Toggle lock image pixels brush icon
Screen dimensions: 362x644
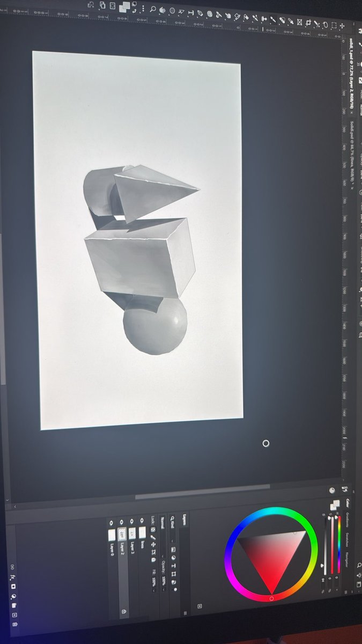[153, 537]
